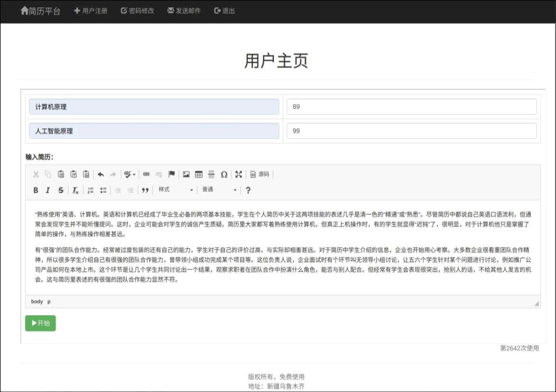Image resolution: width=556 pixels, height=392 pixels.
Task: Open the 普通 paragraph format dropdown
Action: tap(219, 190)
